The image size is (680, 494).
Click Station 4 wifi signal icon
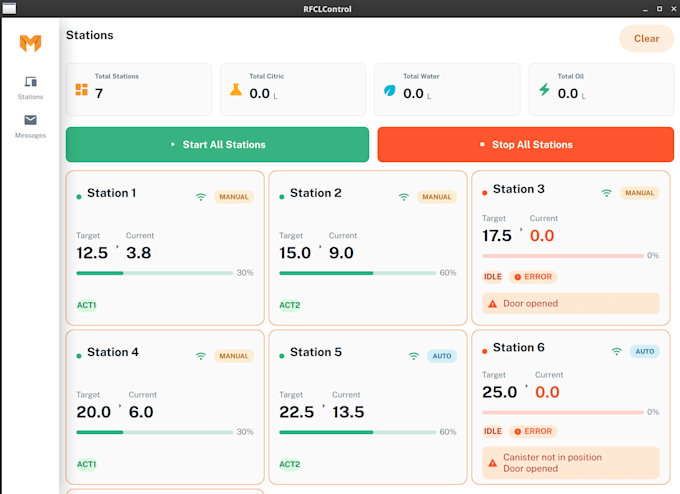(201, 356)
